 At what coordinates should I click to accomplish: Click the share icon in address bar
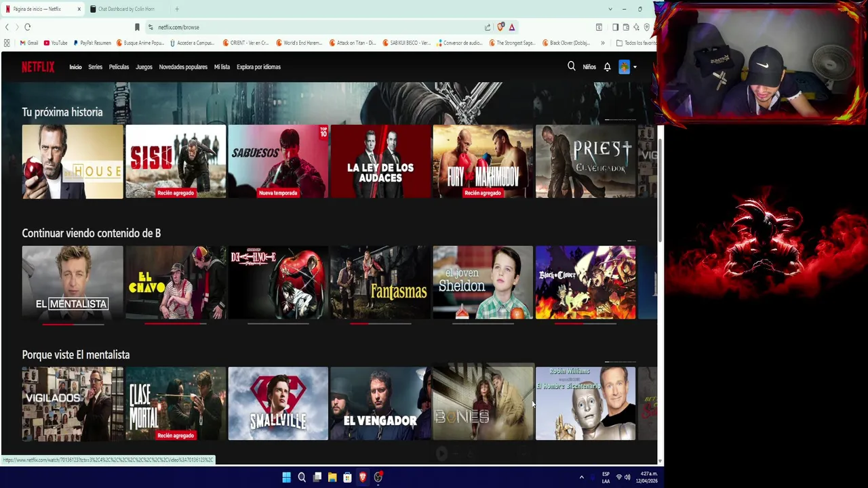tap(487, 27)
